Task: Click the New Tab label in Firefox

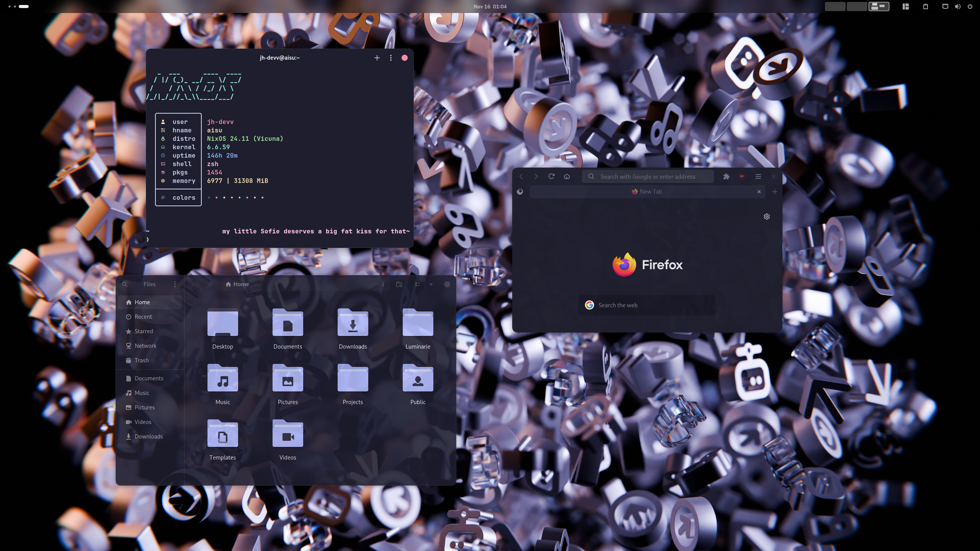Action: [650, 192]
